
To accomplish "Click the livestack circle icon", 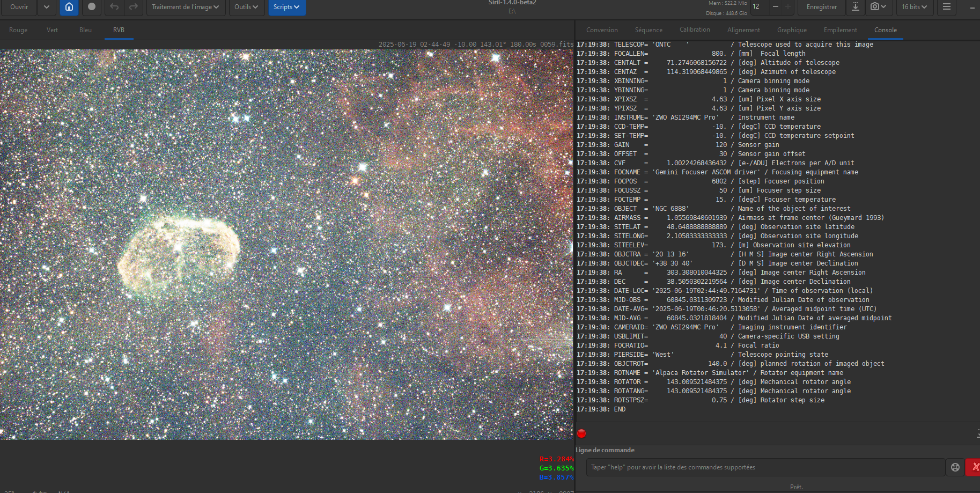I will [92, 7].
